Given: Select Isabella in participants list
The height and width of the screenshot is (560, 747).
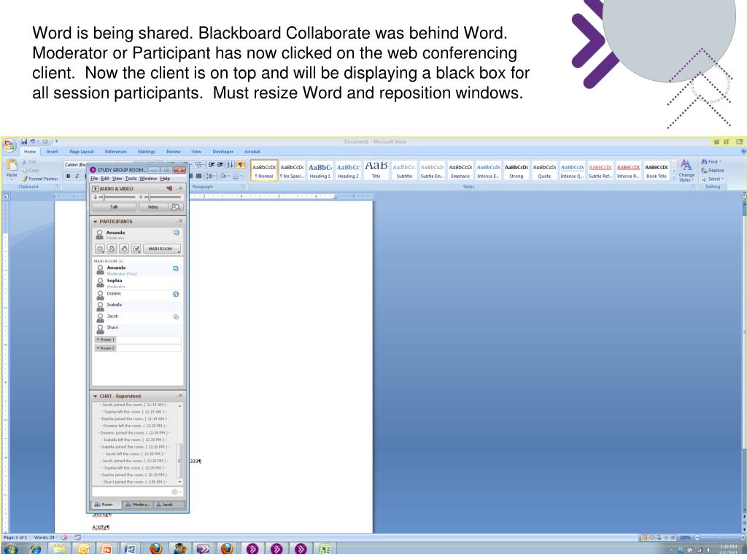Looking at the screenshot, I should [137, 306].
